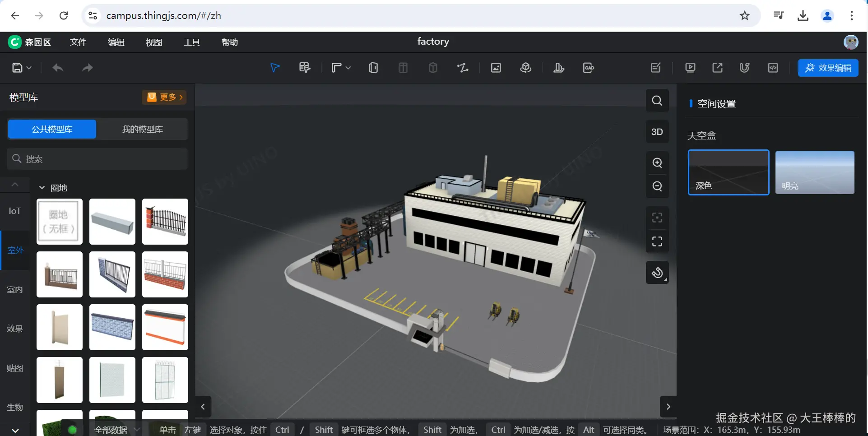Choose the wall drawing tool
The width and height of the screenshot is (868, 436).
point(336,68)
